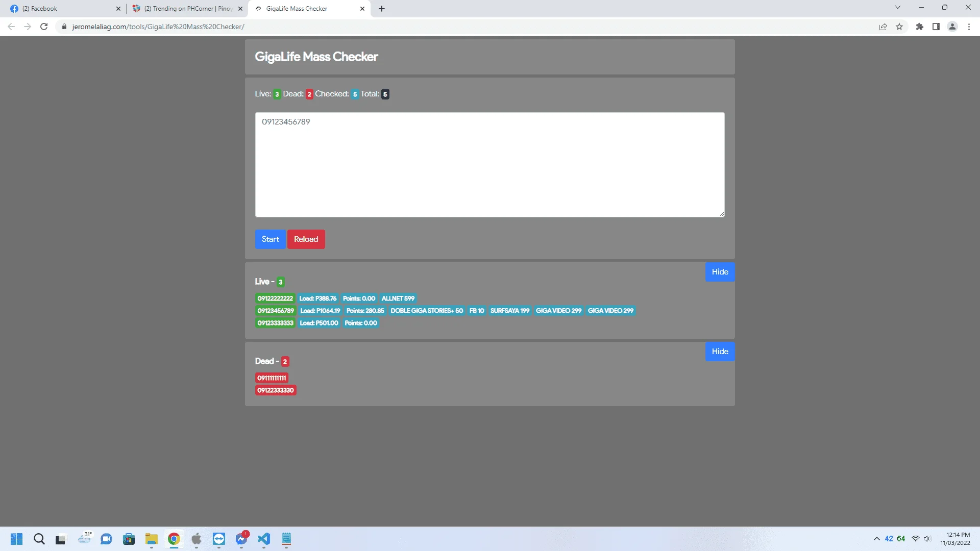Open the taskbar clock and date
The height and width of the screenshot is (551, 980).
[955, 539]
